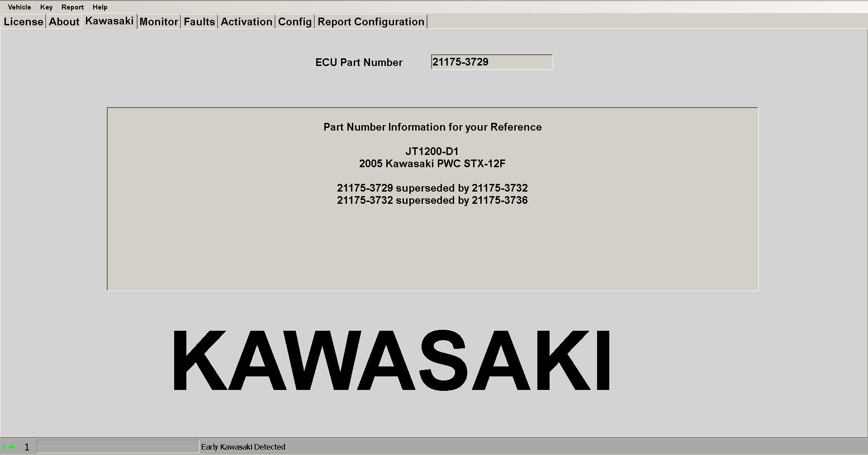Viewport: 868px width, 455px height.
Task: Open the Key menu
Action: pos(46,7)
